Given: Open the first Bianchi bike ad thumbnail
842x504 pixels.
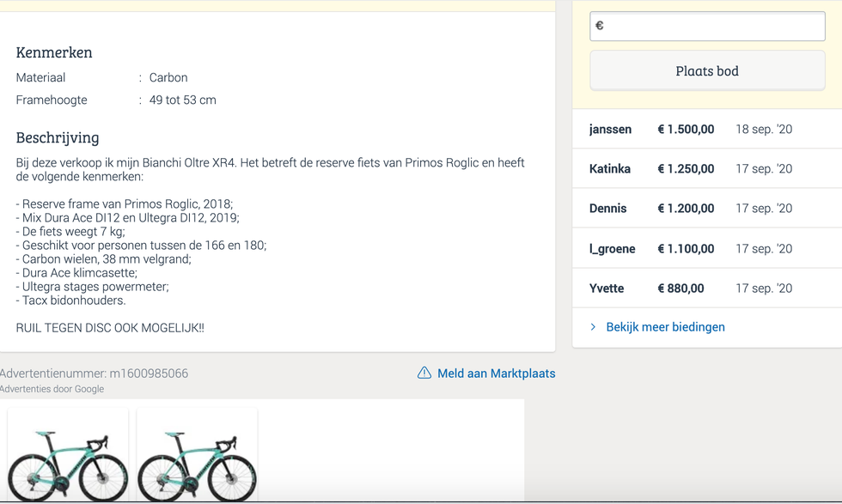Looking at the screenshot, I should [x=68, y=455].
